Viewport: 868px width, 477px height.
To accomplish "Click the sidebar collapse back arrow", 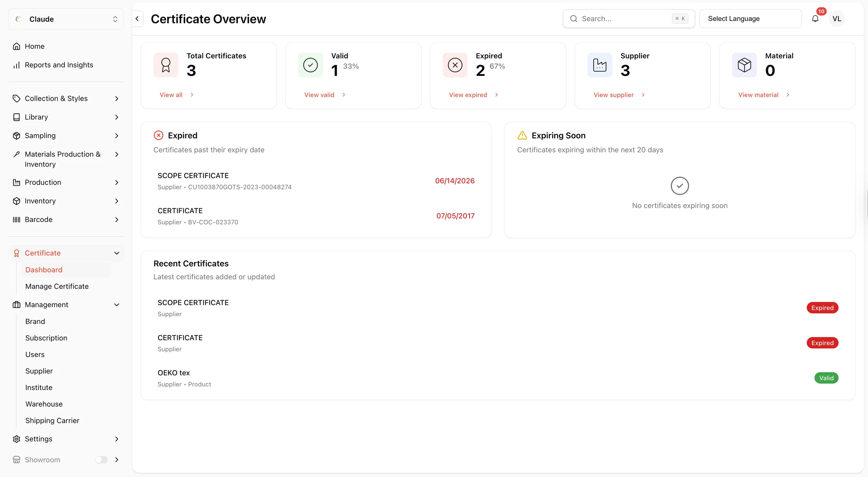I will click(137, 19).
